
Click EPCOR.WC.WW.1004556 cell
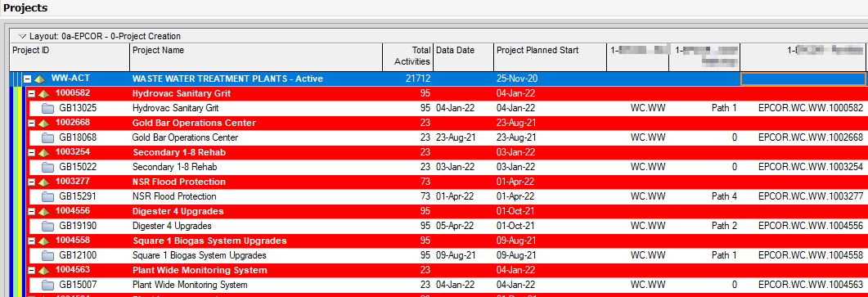[x=811, y=226]
